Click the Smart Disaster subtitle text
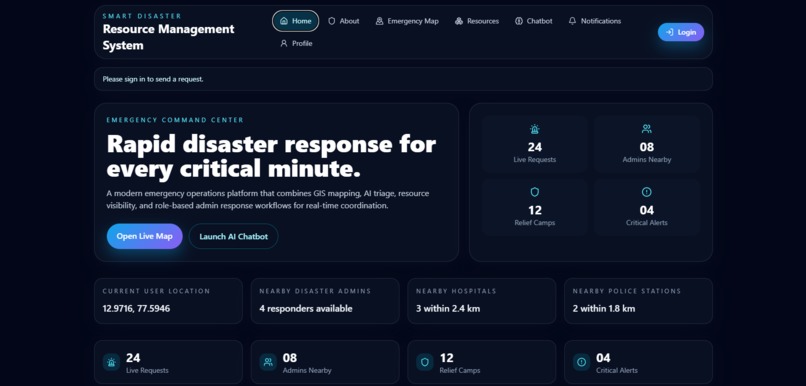 click(x=142, y=16)
